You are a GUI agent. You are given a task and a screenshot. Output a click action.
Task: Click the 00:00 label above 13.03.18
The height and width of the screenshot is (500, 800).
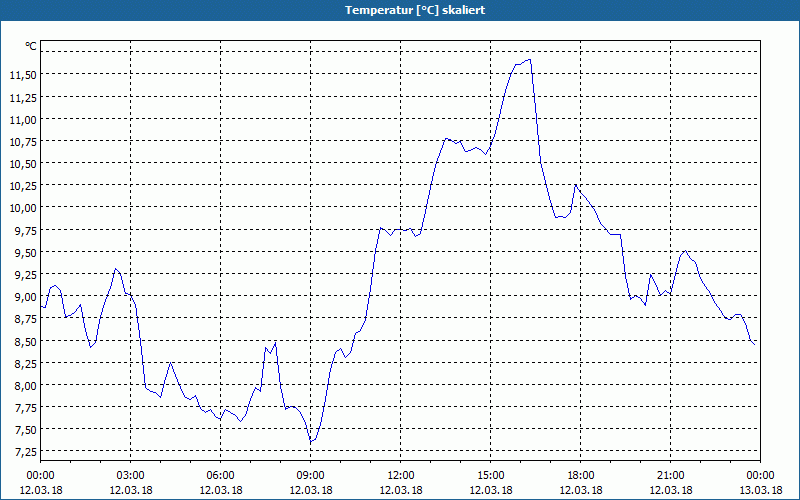[760, 476]
